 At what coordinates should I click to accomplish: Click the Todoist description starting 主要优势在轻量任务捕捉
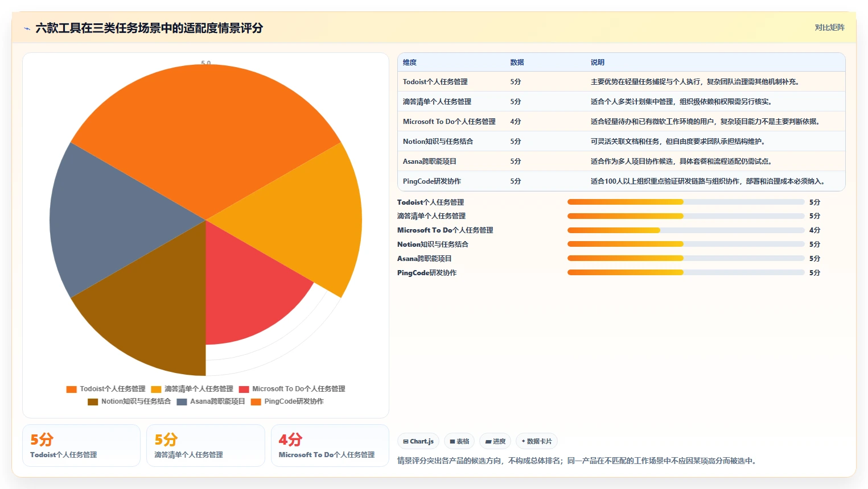(696, 82)
